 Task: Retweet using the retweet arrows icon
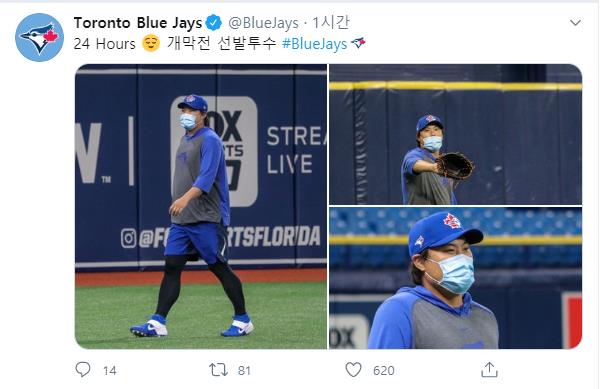tap(218, 370)
